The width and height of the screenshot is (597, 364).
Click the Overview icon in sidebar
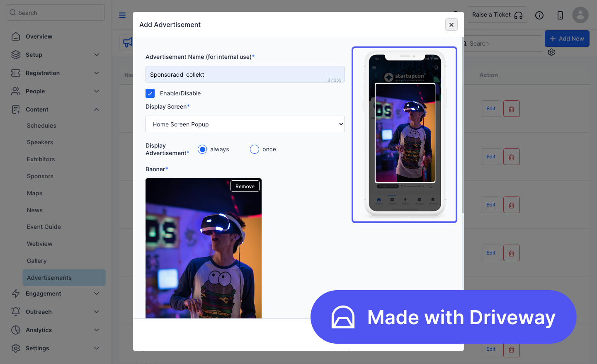pyautogui.click(x=16, y=36)
